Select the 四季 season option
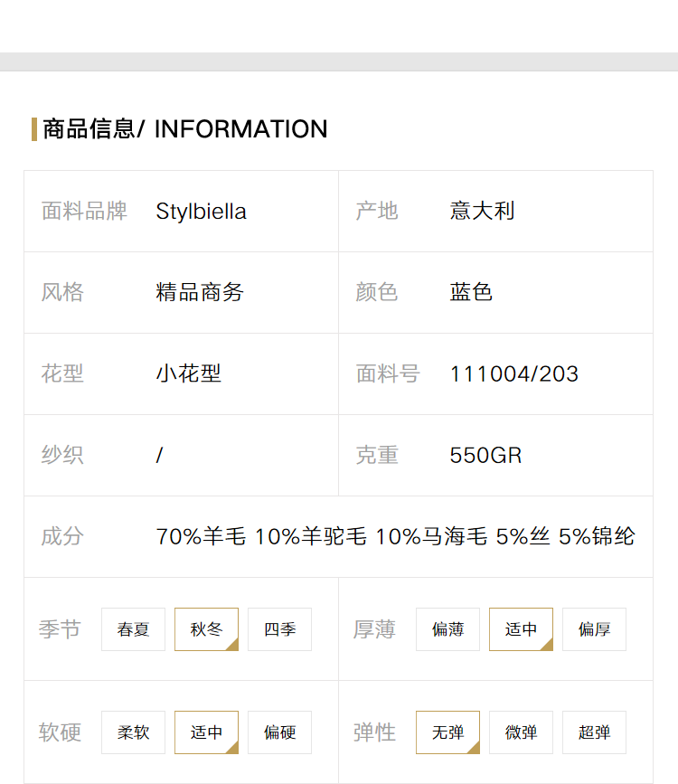678x784 pixels. pos(279,629)
